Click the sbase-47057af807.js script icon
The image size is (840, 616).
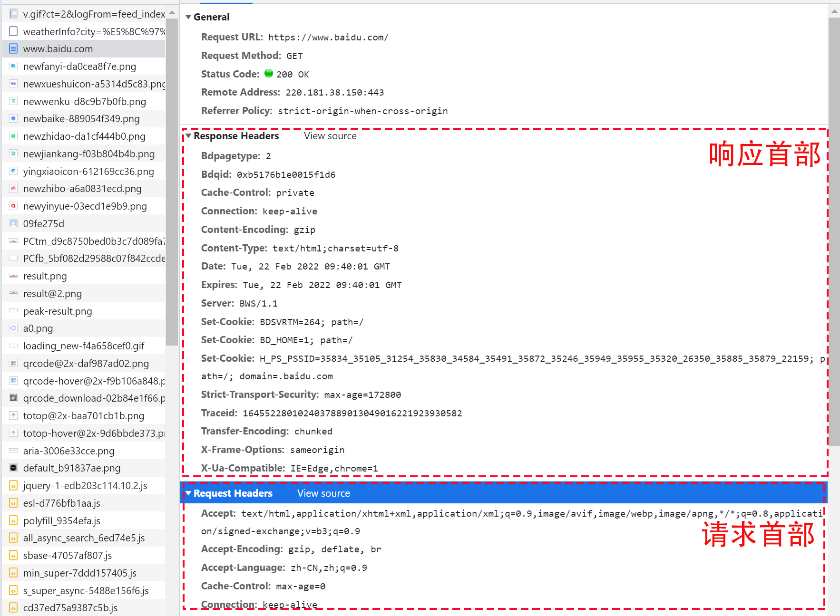click(x=13, y=555)
